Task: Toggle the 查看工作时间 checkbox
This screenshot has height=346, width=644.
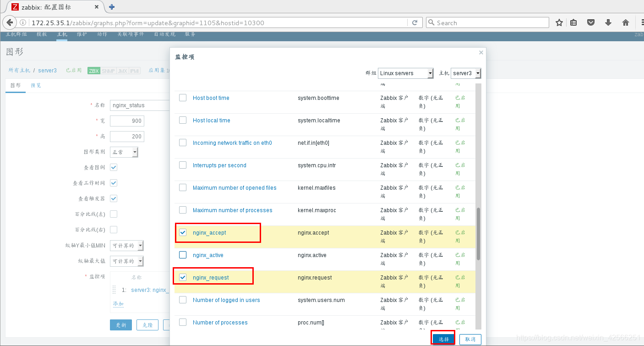Action: tap(114, 183)
